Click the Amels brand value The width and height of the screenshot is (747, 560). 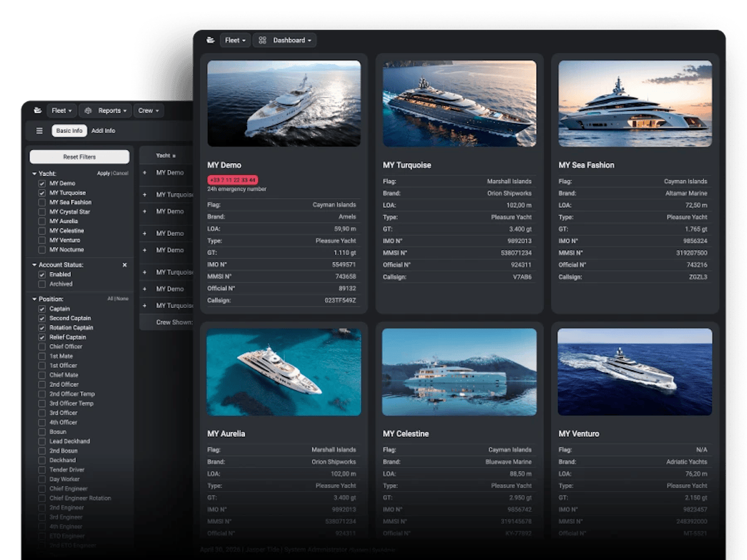coord(347,217)
